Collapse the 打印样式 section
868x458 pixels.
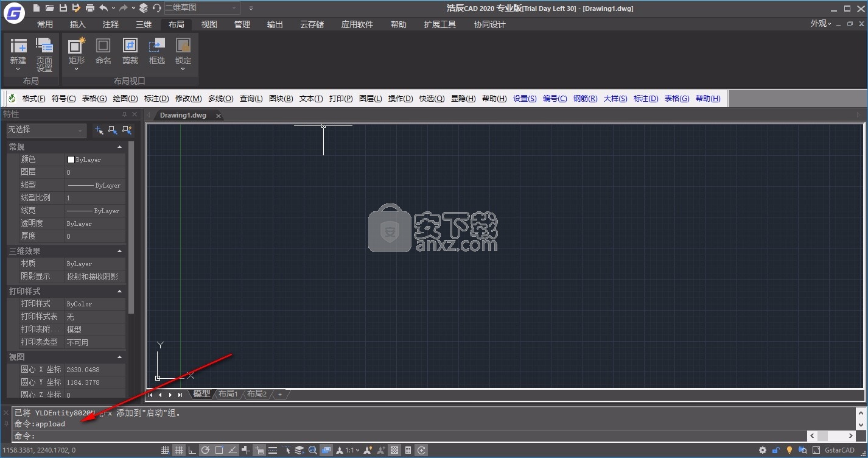pyautogui.click(x=119, y=291)
